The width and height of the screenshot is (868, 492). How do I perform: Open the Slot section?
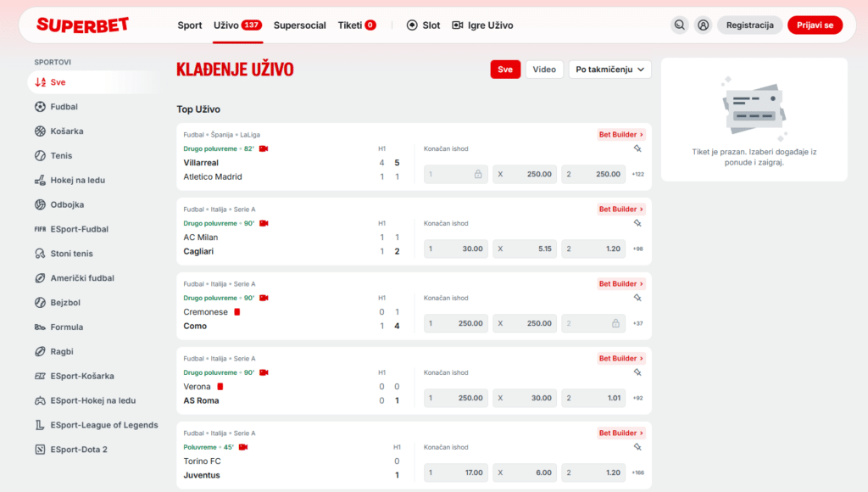(x=424, y=25)
